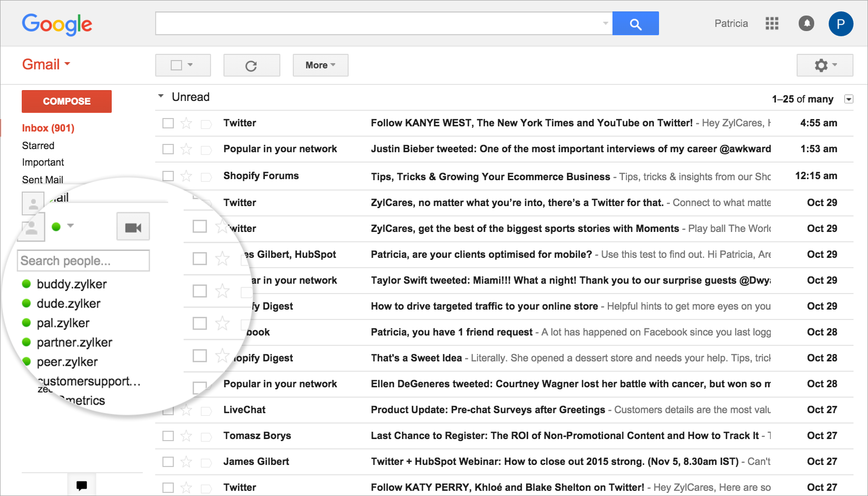Click the red COMPOSE button
The image size is (868, 496).
click(67, 101)
